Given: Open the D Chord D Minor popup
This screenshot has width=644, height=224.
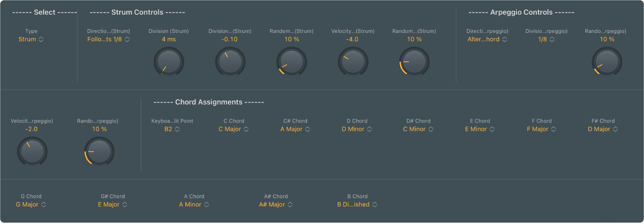Looking at the screenshot, I should (x=356, y=129).
